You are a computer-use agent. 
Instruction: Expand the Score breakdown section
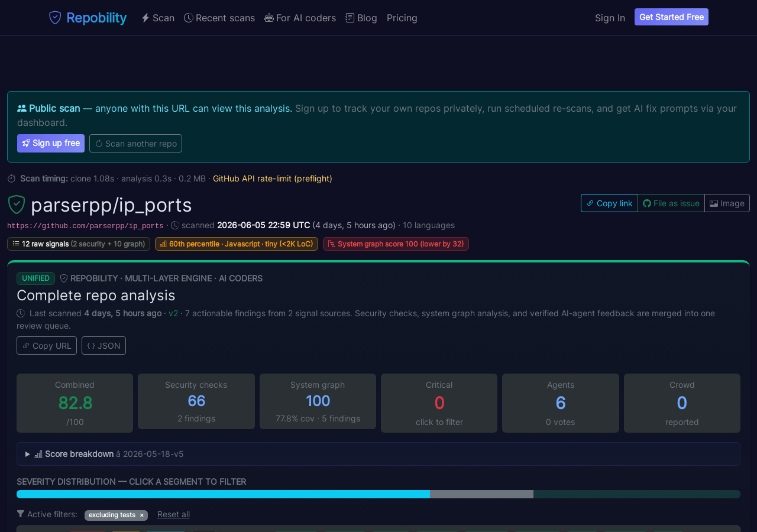378,454
